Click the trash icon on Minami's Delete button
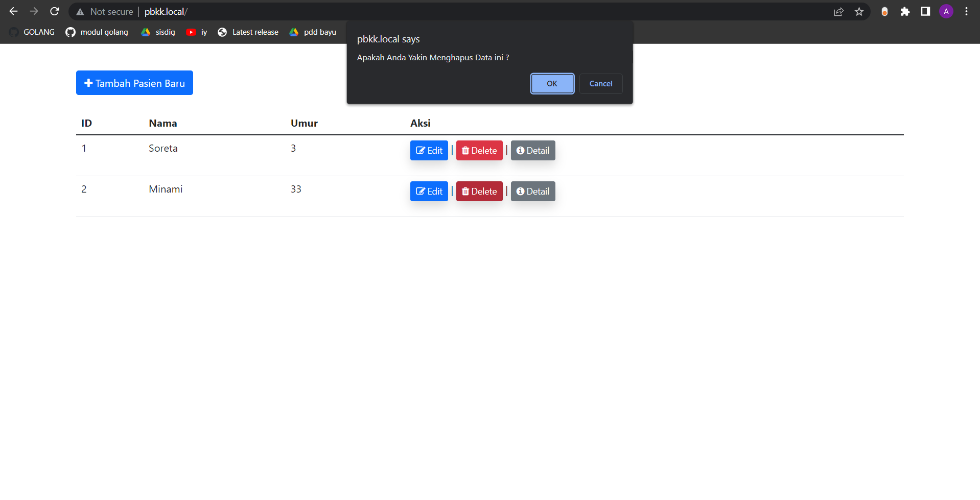This screenshot has height=500, width=980. click(465, 191)
